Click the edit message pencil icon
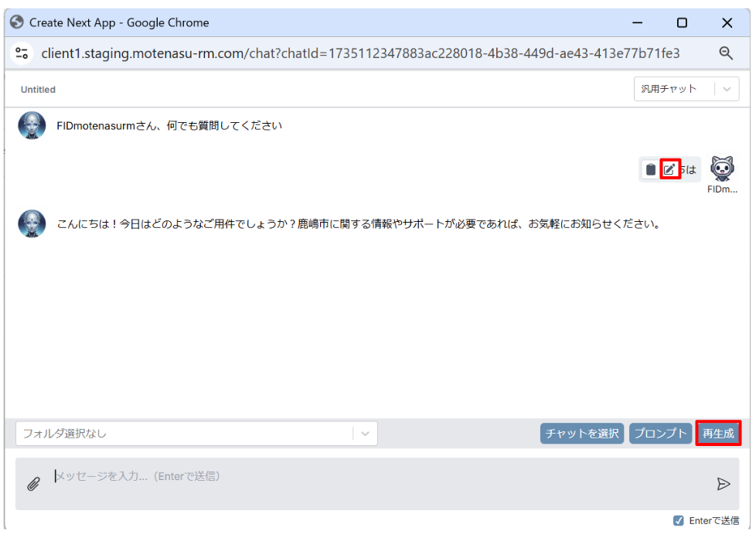756x538 pixels. click(x=669, y=169)
